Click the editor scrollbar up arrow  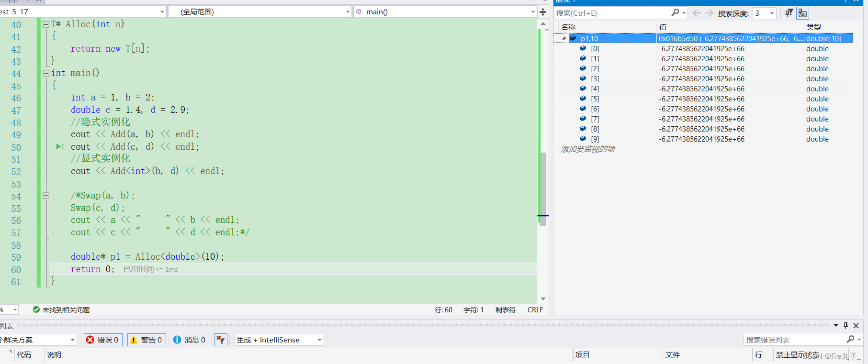[543, 23]
